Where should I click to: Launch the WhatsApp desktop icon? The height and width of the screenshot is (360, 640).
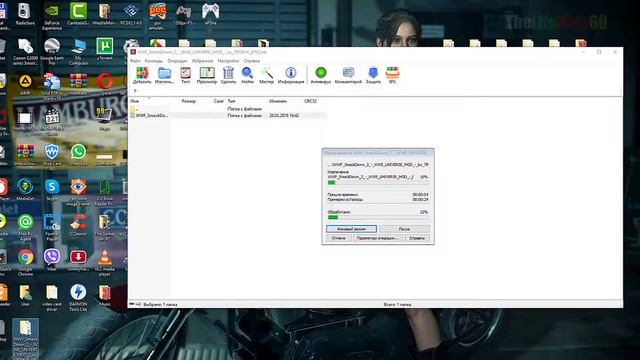click(78, 155)
